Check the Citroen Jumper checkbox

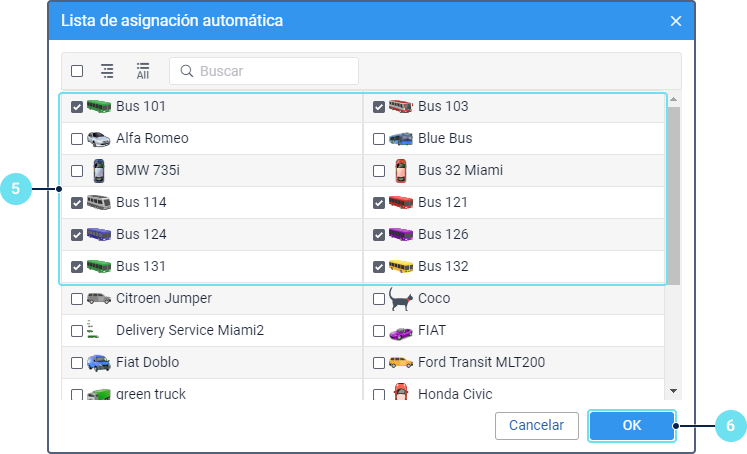point(77,299)
